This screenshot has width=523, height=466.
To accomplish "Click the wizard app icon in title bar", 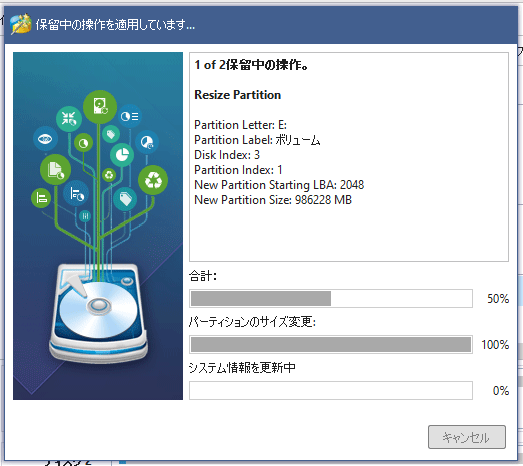I will pos(21,24).
